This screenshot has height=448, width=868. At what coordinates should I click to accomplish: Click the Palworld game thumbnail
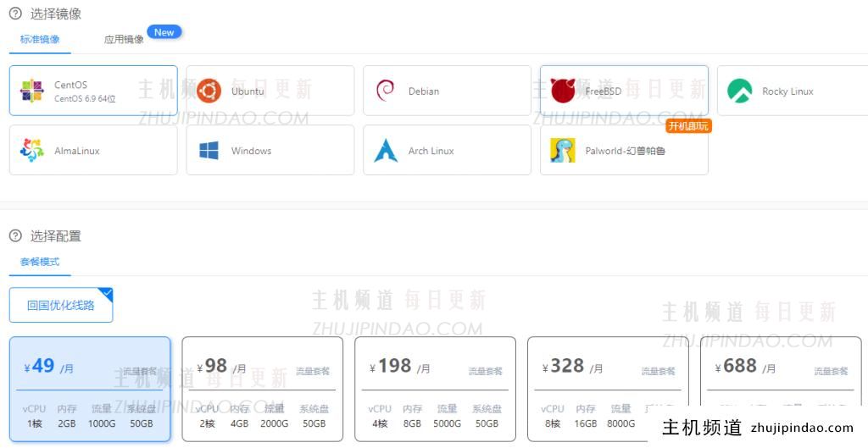tap(563, 151)
